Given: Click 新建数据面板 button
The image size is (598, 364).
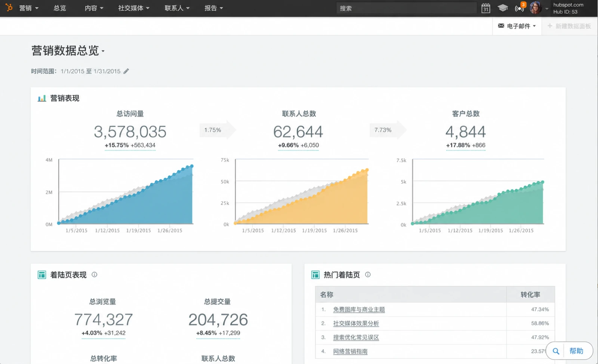Looking at the screenshot, I should pos(569,26).
